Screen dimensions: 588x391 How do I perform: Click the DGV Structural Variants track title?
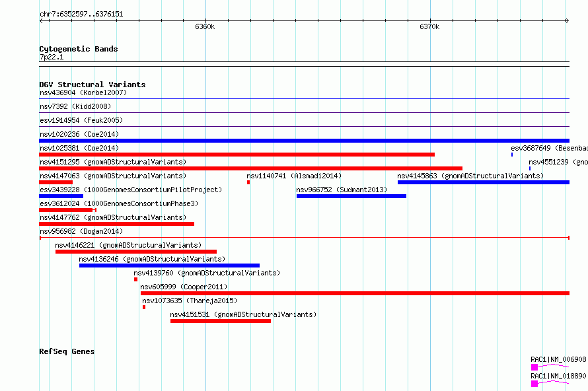[x=92, y=85]
